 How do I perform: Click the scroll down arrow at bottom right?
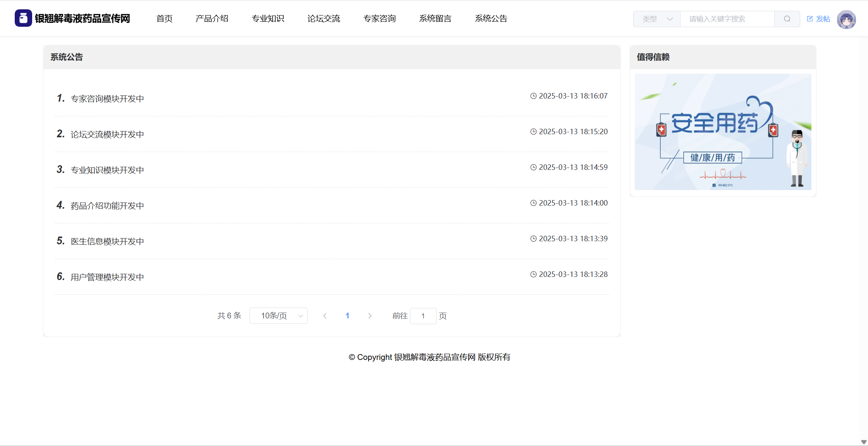coord(863,442)
